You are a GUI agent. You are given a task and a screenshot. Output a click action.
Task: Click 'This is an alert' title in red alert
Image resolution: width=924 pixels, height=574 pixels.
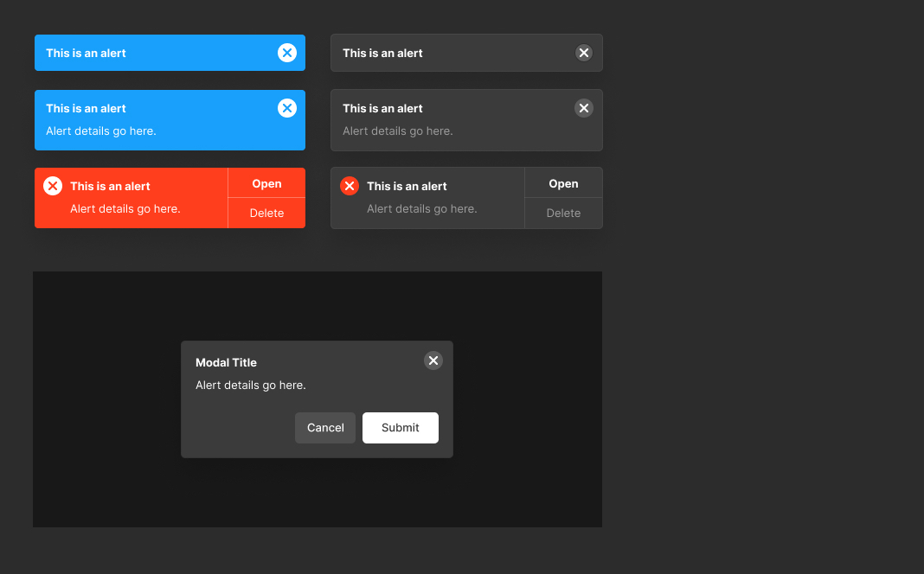(110, 186)
